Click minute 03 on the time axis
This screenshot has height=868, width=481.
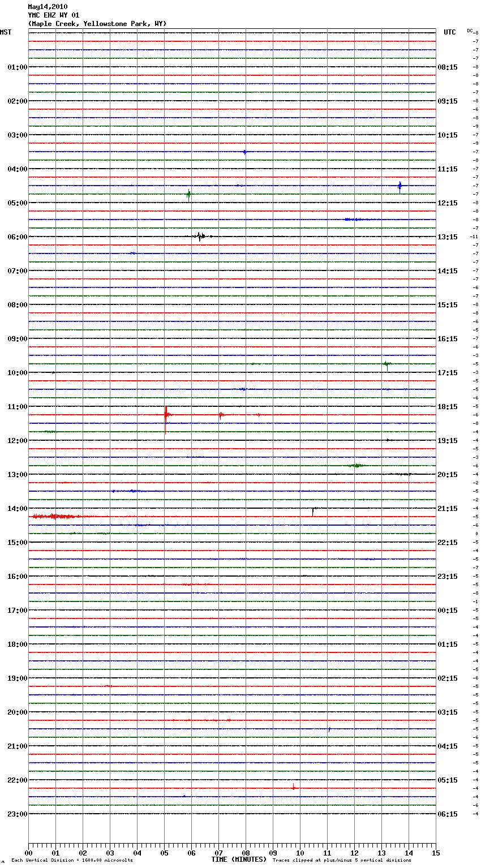click(x=110, y=853)
